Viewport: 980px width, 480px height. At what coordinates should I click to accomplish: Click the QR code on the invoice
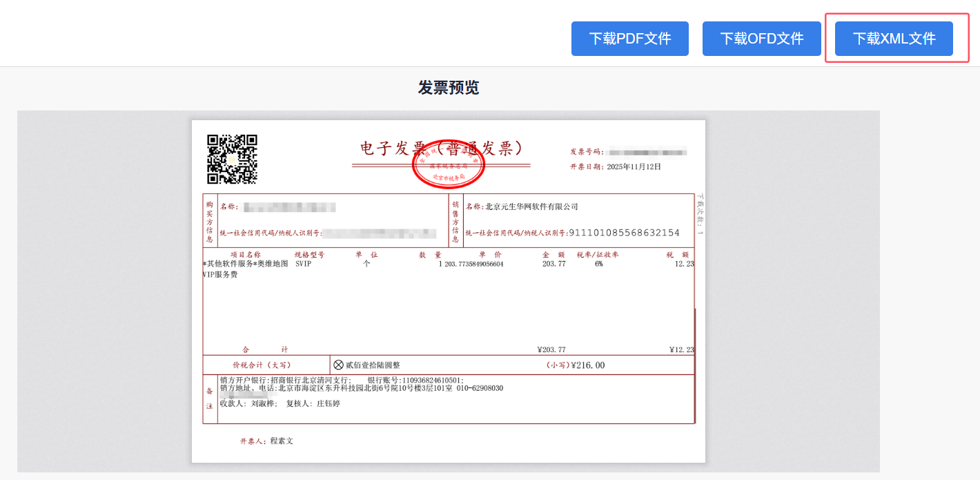pos(232,159)
